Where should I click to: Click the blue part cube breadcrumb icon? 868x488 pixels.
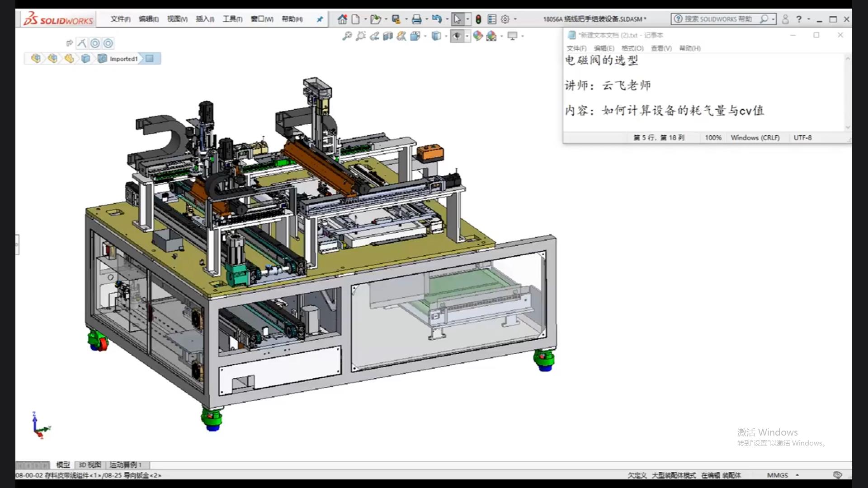pyautogui.click(x=85, y=58)
